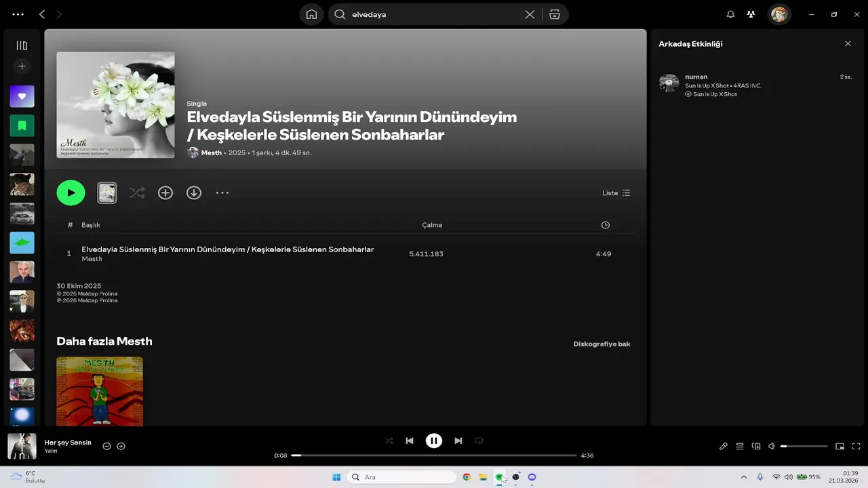Enable shuffle for this single
868x488 pixels.
coord(137,193)
